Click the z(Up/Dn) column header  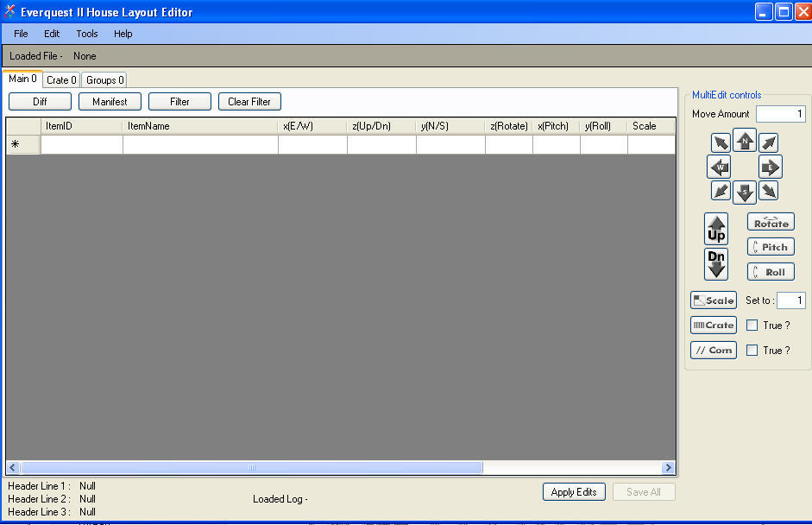point(381,126)
